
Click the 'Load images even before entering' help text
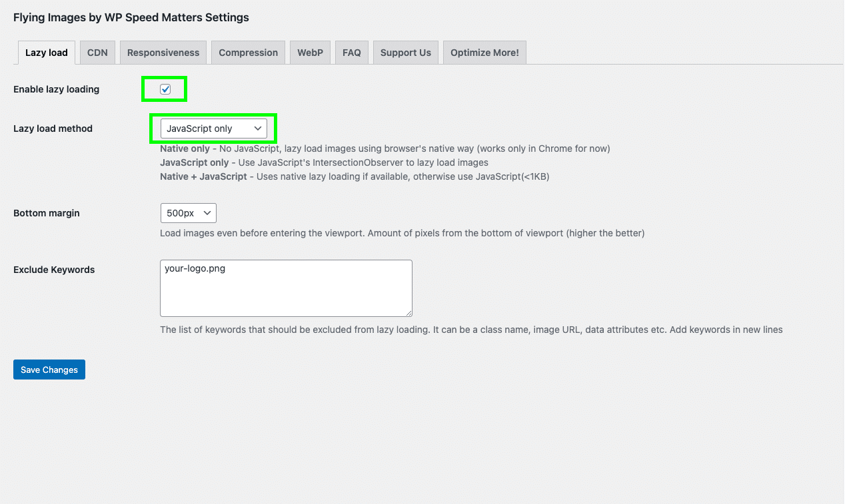[403, 233]
